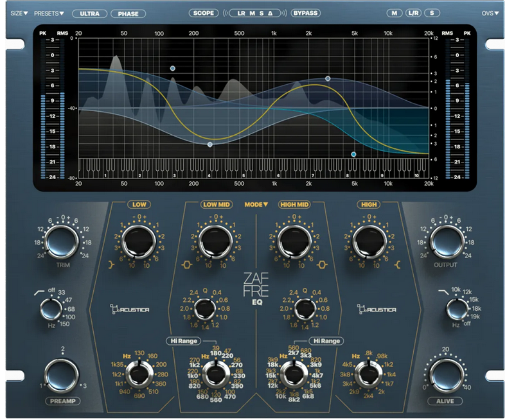This screenshot has width=507, height=420.
Task: Toggle the BYPASS button
Action: tap(305, 13)
